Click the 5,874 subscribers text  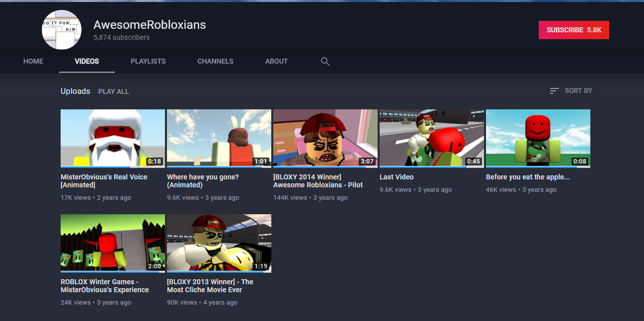tap(122, 37)
